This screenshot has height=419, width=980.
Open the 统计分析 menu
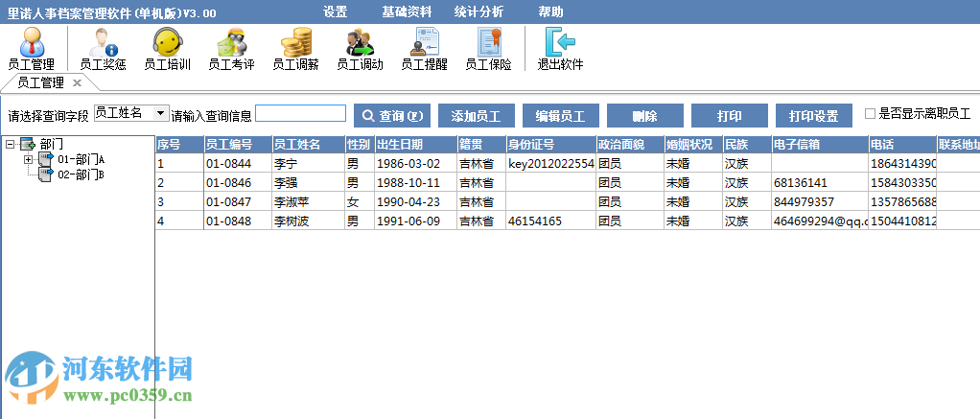coord(478,12)
